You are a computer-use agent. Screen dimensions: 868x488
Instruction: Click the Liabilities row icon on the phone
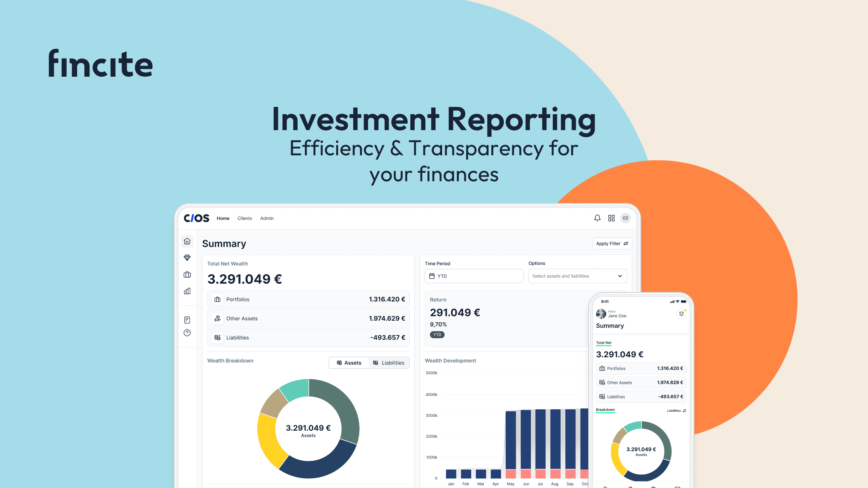602,397
